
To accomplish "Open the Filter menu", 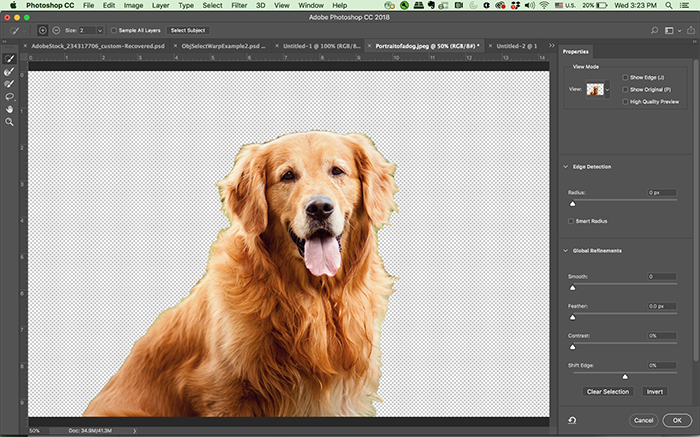I will click(x=240, y=6).
